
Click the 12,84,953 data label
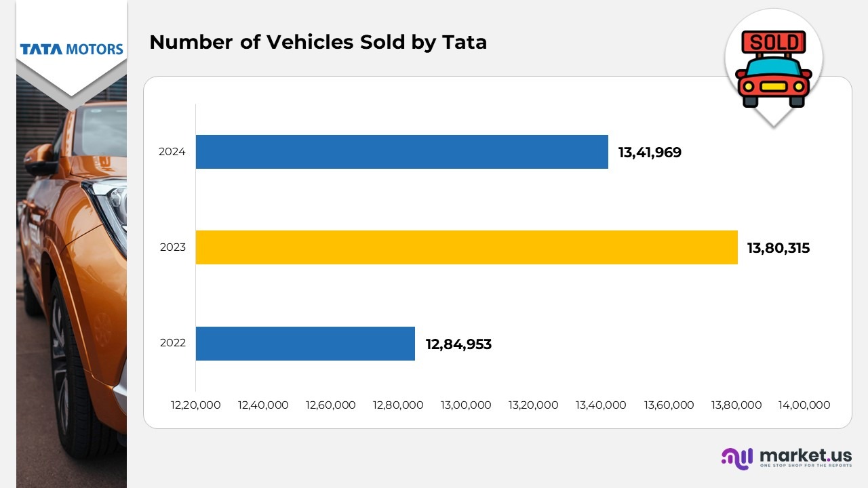pyautogui.click(x=458, y=344)
